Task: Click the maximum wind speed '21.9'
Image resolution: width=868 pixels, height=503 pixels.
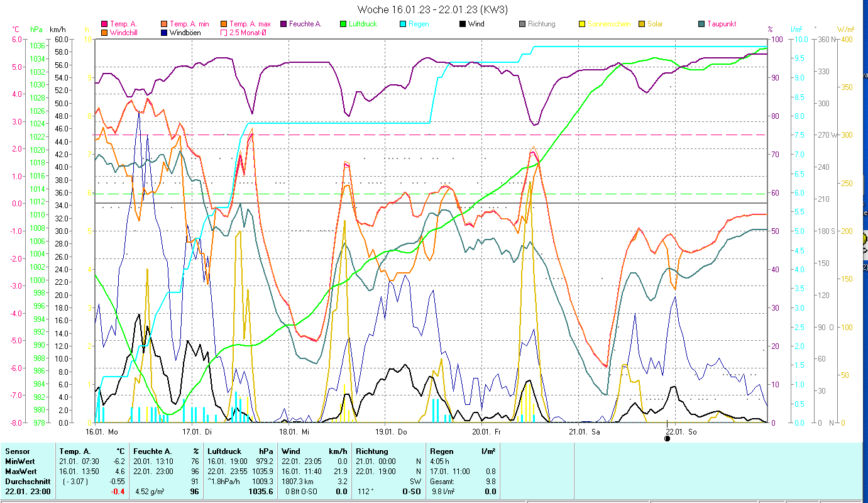Action: tap(341, 472)
